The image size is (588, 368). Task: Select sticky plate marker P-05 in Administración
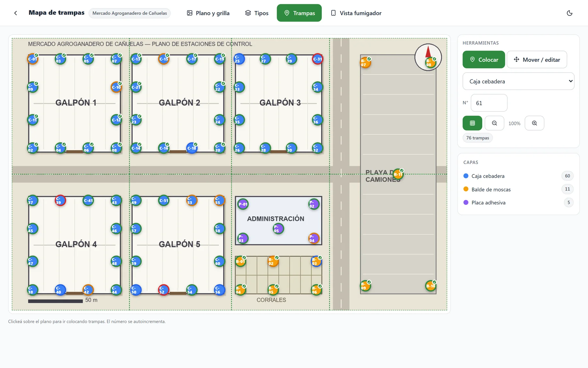278,229
